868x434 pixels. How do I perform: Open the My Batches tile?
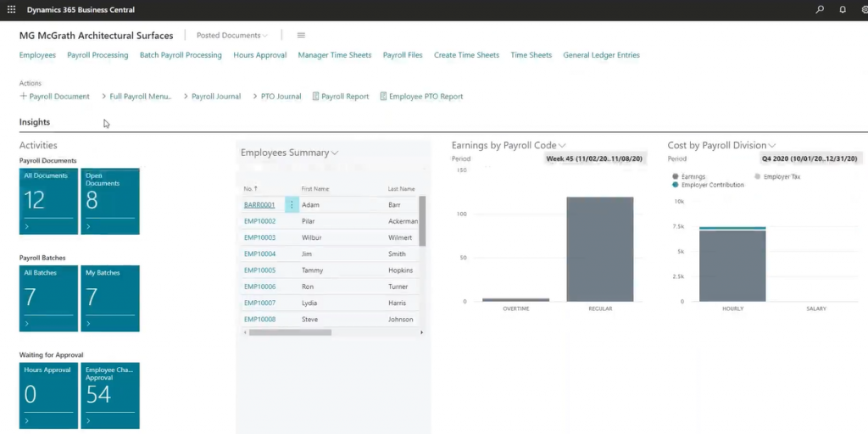tap(110, 298)
